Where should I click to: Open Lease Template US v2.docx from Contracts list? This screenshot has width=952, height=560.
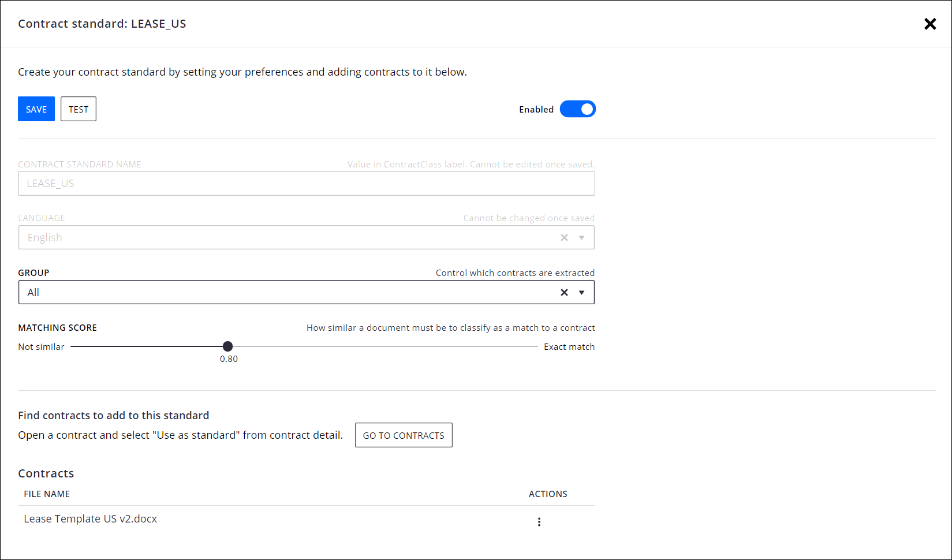coord(90,518)
